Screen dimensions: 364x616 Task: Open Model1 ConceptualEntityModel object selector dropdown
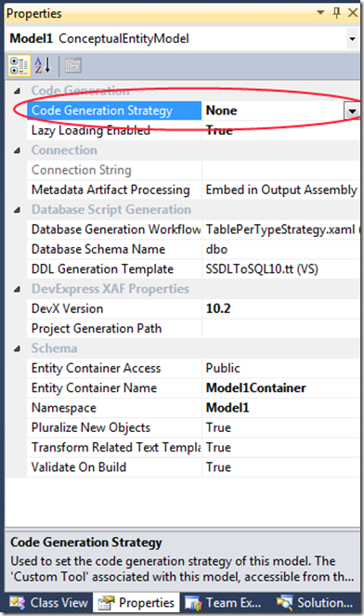click(x=352, y=39)
